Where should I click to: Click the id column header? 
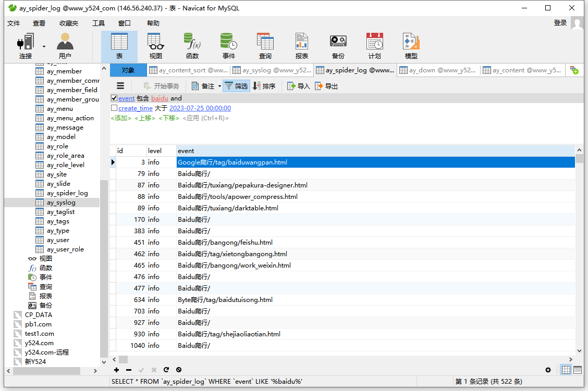131,150
